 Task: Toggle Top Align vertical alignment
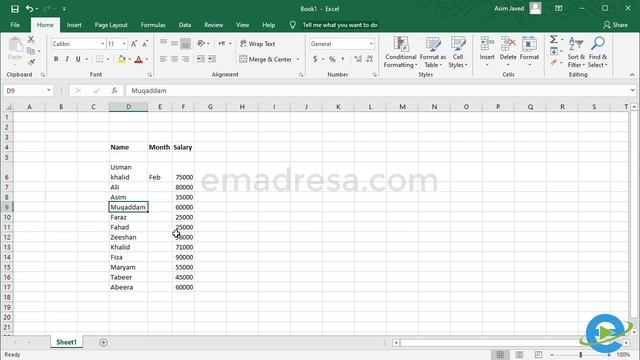(x=163, y=43)
